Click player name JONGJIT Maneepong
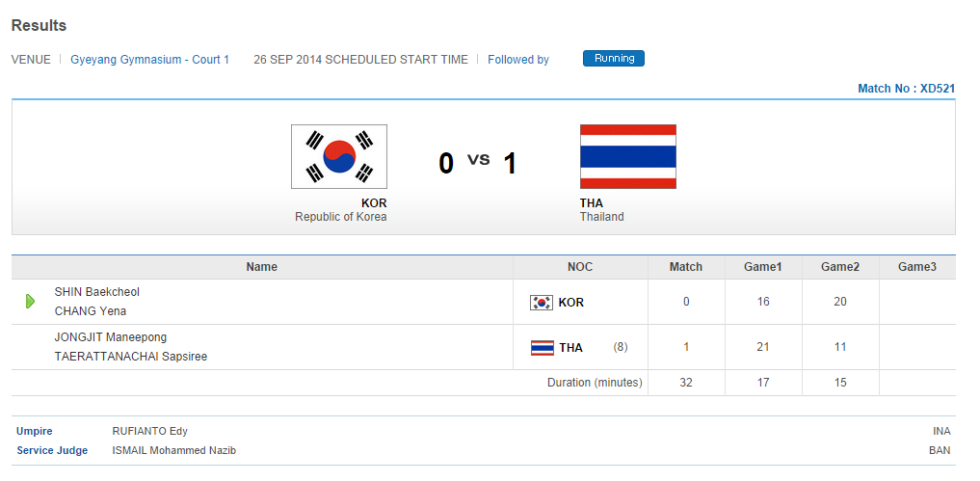 [111, 337]
